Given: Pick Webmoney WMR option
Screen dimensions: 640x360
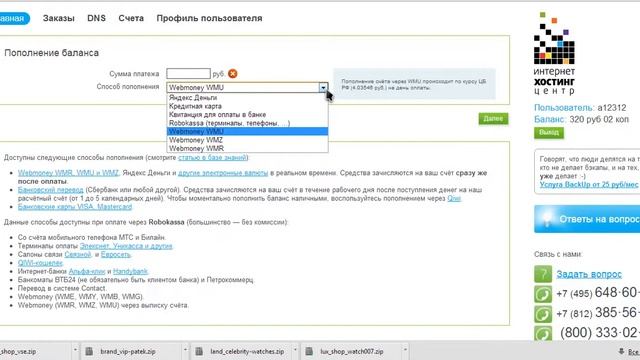Looking at the screenshot, I should (x=247, y=149).
